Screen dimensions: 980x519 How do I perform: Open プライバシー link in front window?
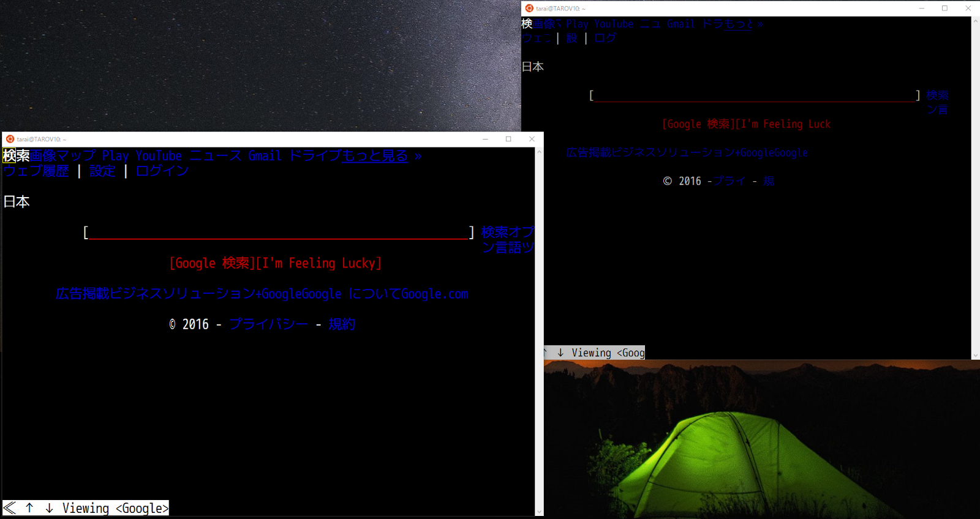point(268,324)
